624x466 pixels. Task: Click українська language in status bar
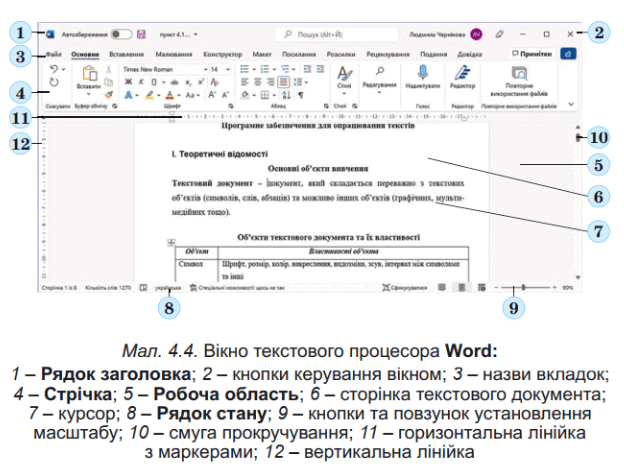(x=168, y=287)
